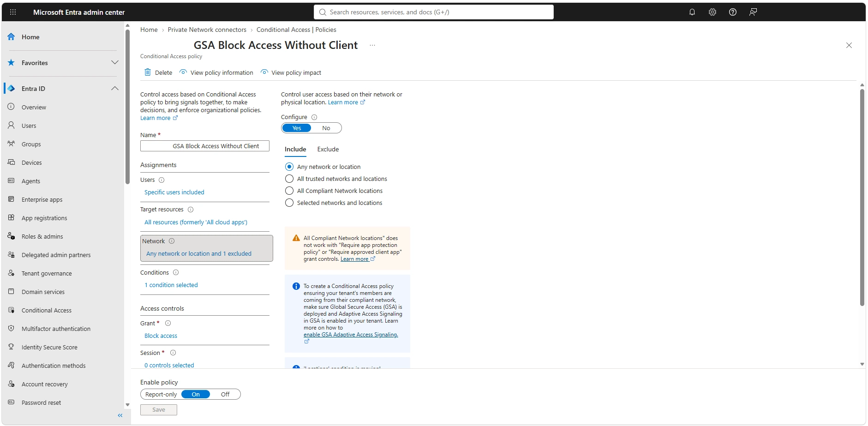This screenshot has width=868, height=426.
Task: Click the Target resources info icon
Action: 191,210
